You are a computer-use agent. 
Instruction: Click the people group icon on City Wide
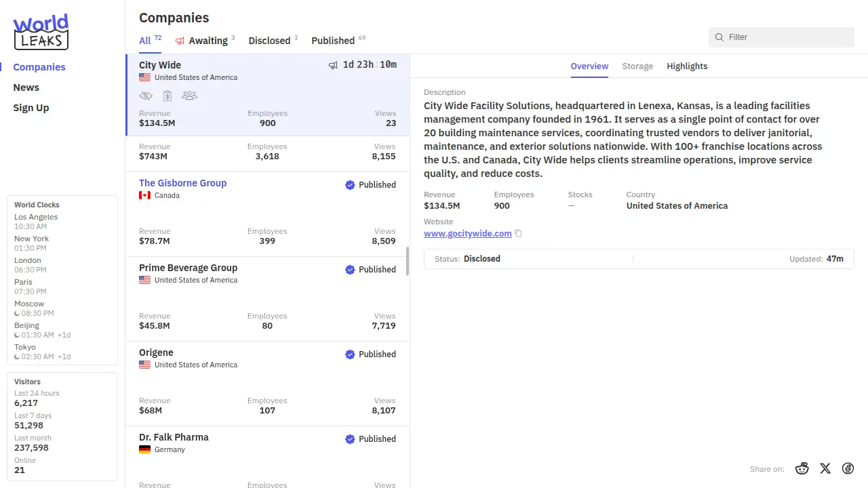click(x=190, y=96)
